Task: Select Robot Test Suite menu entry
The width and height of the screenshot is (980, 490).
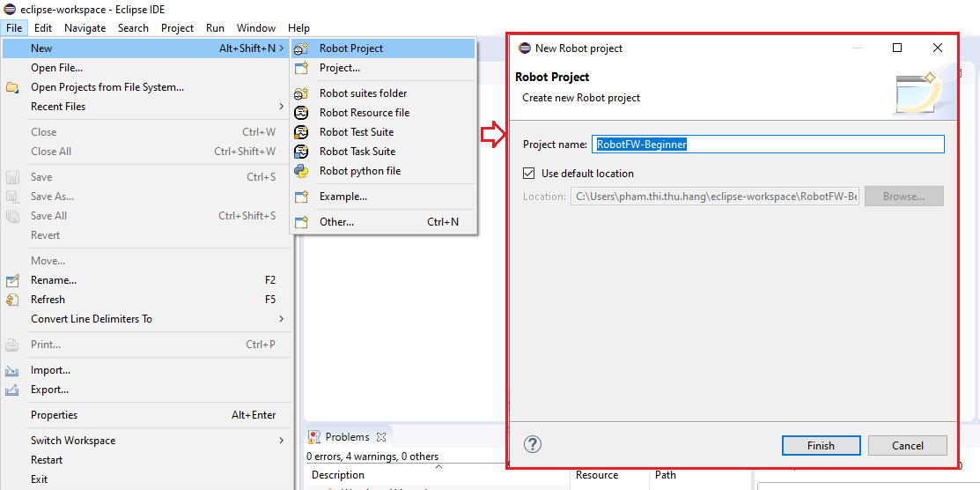Action: click(382, 132)
